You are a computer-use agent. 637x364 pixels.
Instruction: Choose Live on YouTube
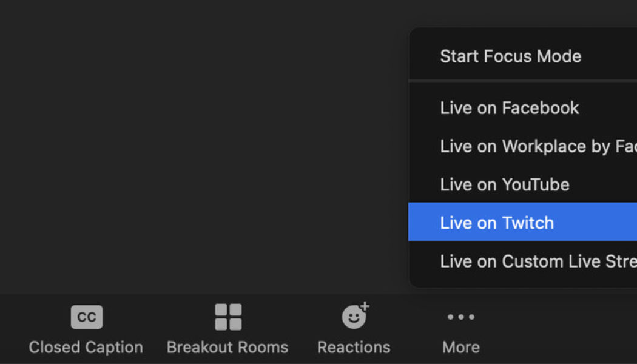coord(504,184)
